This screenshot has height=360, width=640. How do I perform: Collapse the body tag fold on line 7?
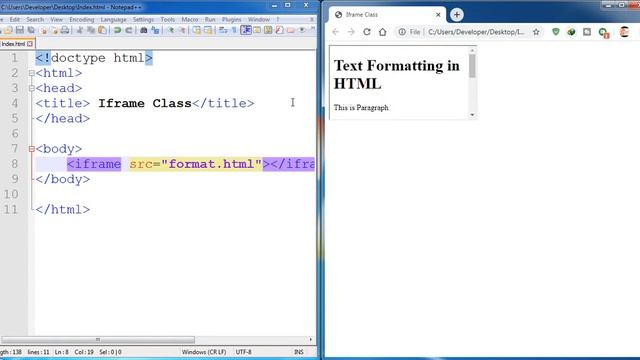click(x=31, y=149)
